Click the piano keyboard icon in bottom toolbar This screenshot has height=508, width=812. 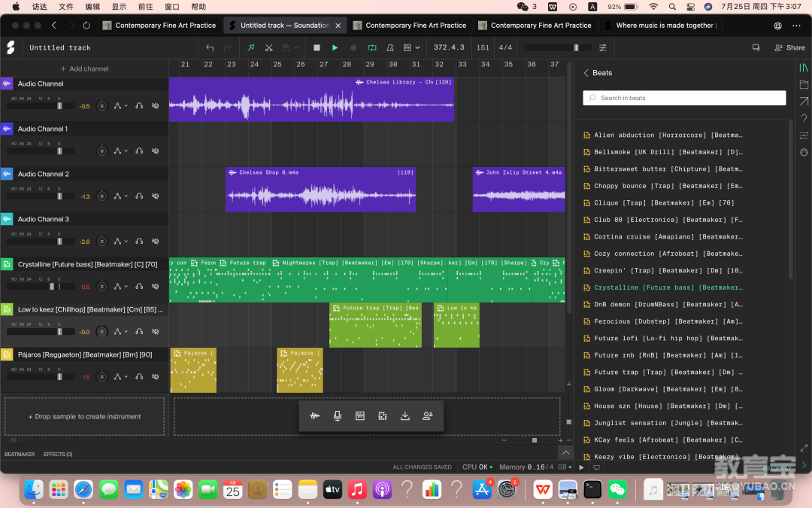(x=360, y=415)
